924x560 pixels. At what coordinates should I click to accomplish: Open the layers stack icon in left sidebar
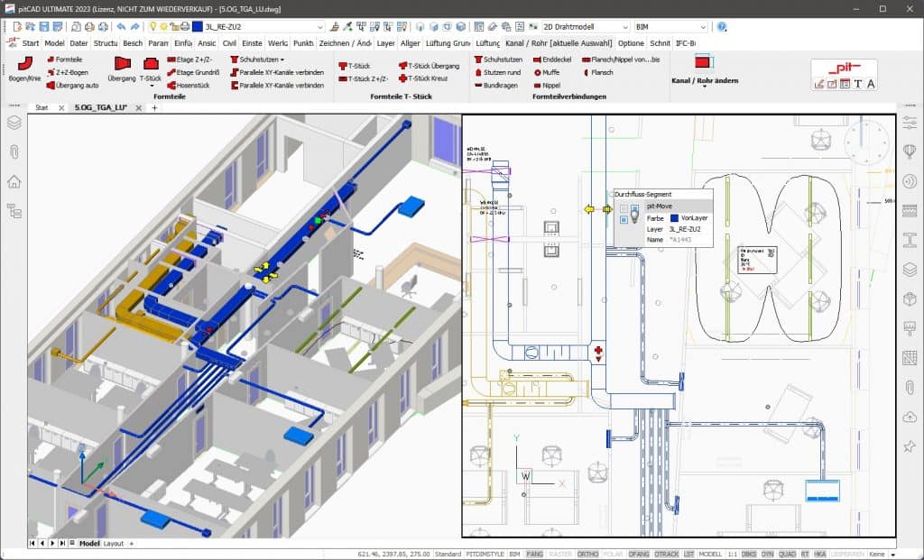[x=14, y=123]
